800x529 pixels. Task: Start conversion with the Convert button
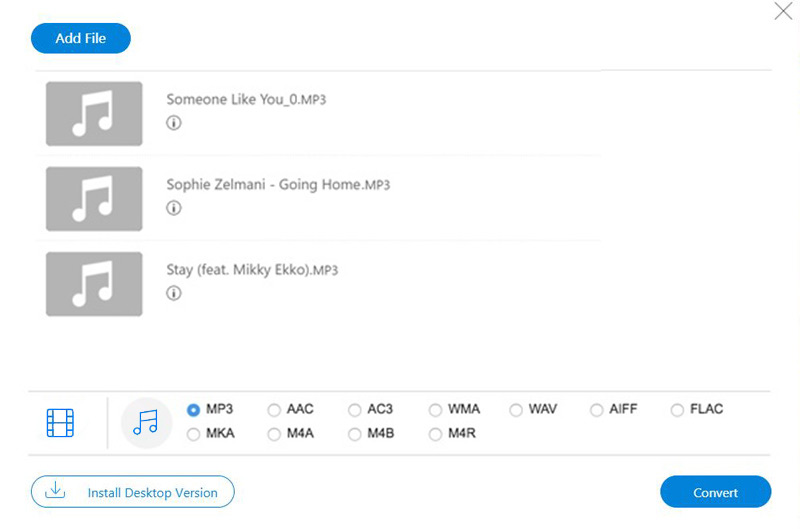coord(715,492)
